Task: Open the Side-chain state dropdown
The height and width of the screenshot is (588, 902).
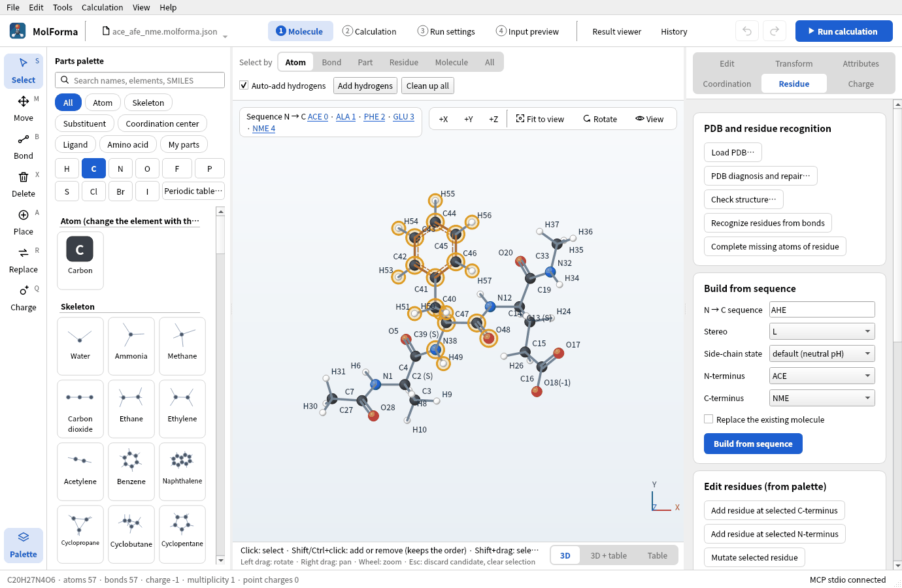Action: click(x=822, y=353)
